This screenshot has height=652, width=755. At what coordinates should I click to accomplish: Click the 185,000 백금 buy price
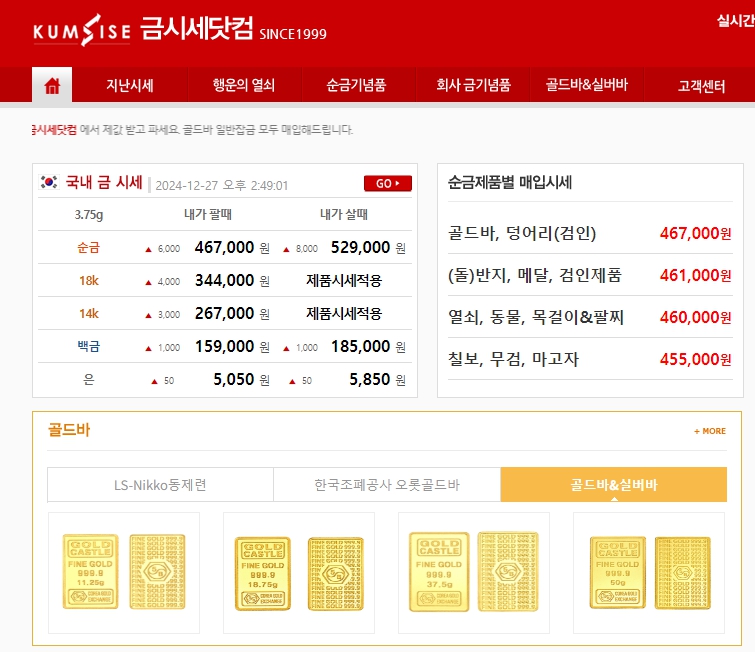pos(360,346)
